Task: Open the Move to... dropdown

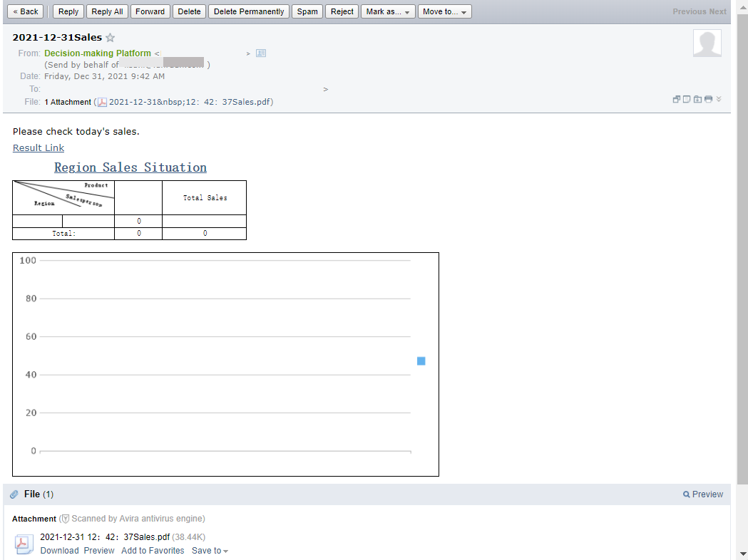Action: [x=444, y=11]
